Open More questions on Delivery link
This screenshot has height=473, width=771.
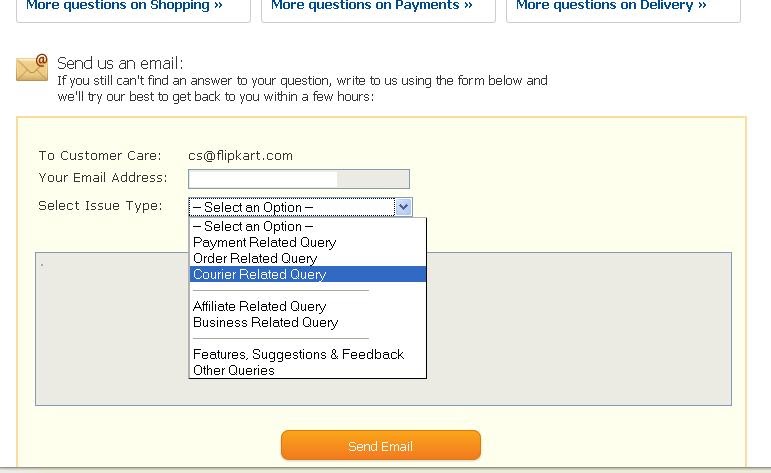611,6
